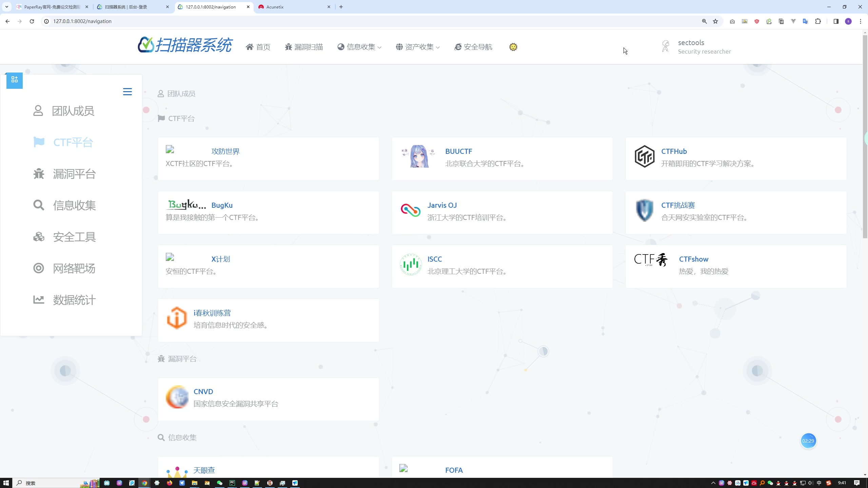Switch to the Acunetix tab

click(294, 7)
